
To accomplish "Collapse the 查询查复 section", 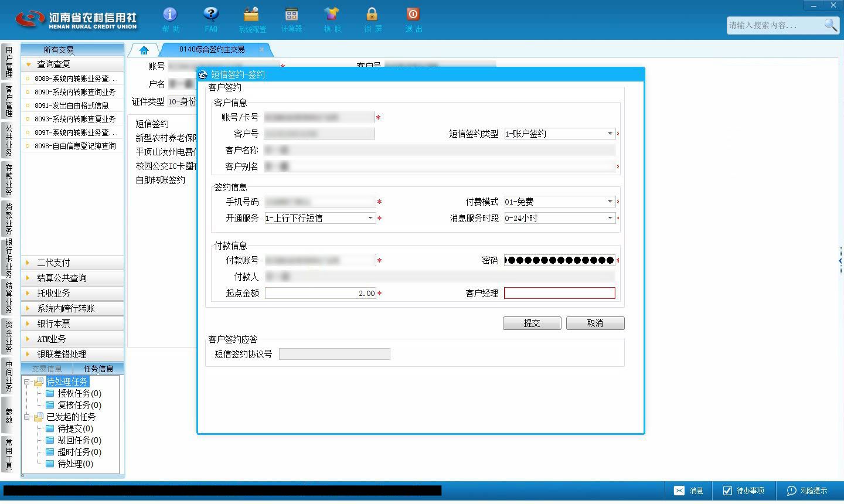I will (x=73, y=64).
